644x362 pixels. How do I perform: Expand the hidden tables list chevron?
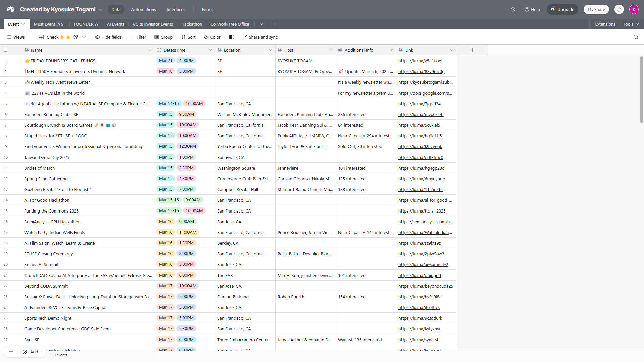click(x=261, y=24)
